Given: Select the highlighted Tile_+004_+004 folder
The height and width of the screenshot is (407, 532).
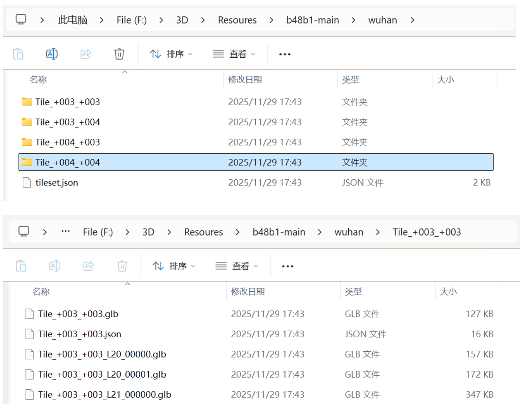Looking at the screenshot, I should (256, 162).
